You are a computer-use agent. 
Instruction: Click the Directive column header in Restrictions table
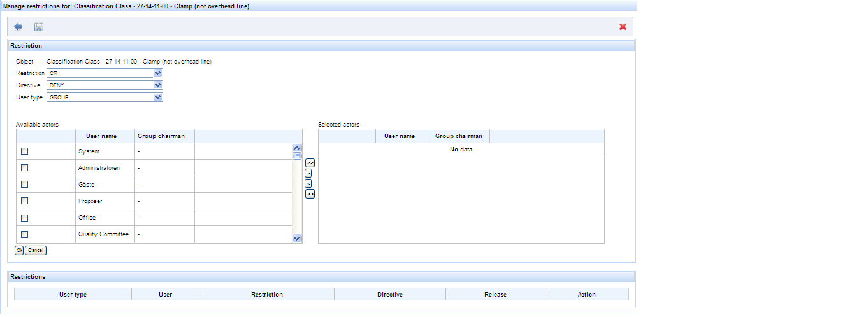click(x=389, y=295)
